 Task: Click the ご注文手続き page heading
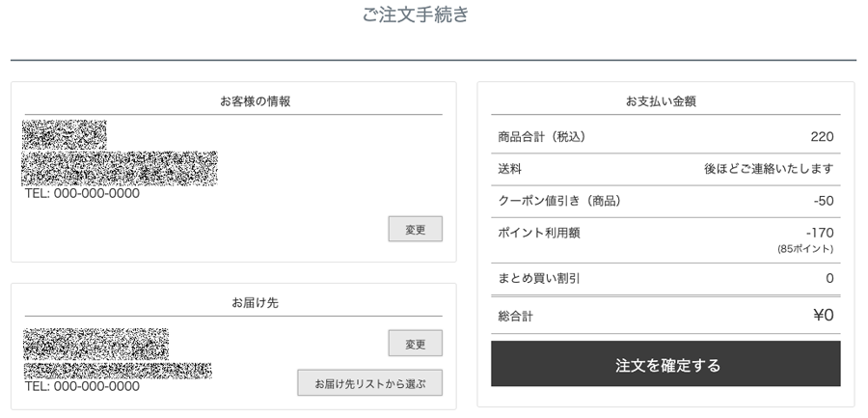pyautogui.click(x=416, y=14)
